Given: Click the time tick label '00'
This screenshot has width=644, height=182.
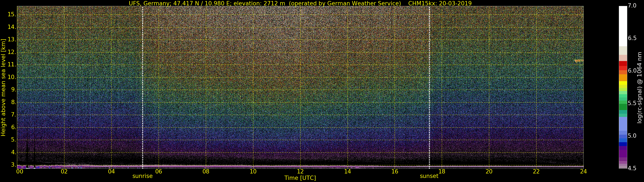Looking at the screenshot, I should [x=20, y=172].
